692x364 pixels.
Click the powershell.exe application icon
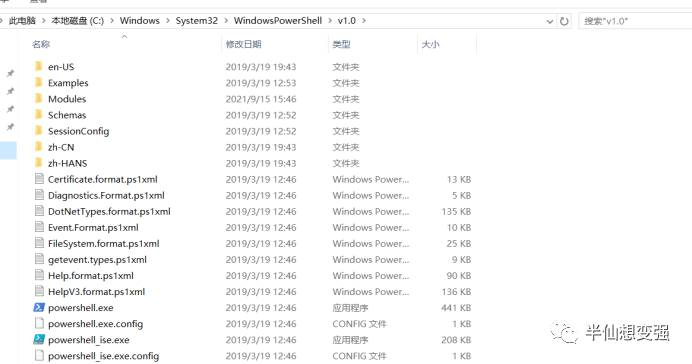[x=39, y=308]
